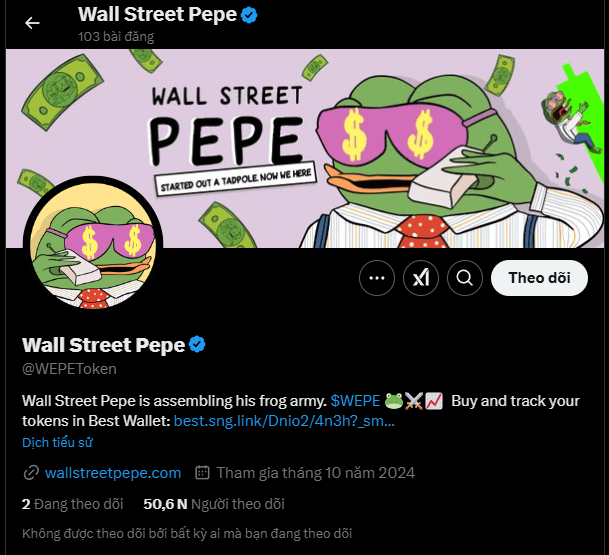Click the back arrow icon
This screenshot has width=609, height=555.
pyautogui.click(x=33, y=22)
